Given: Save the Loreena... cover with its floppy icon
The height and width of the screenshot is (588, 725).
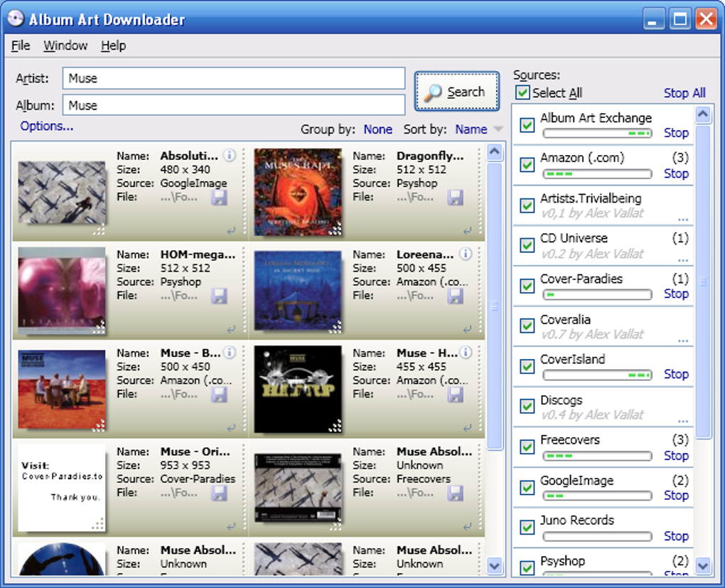Looking at the screenshot, I should click(456, 296).
